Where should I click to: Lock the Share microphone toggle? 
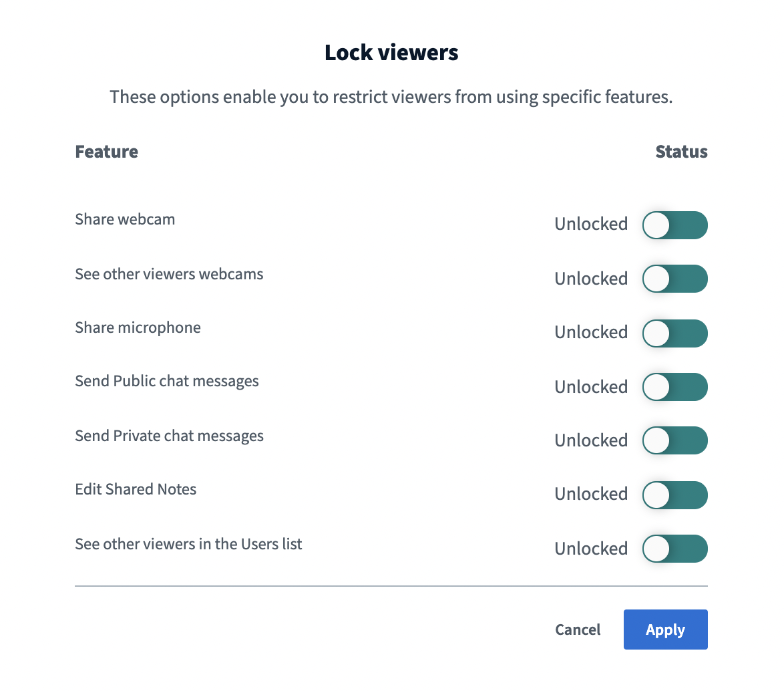675,333
